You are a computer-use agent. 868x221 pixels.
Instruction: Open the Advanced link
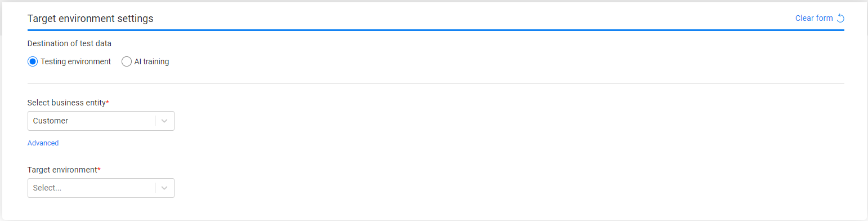pyautogui.click(x=43, y=143)
